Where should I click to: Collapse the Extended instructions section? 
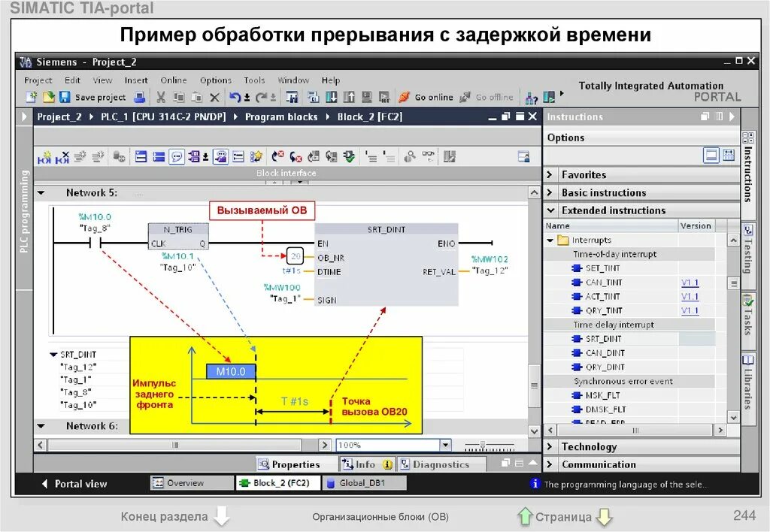pos(551,210)
